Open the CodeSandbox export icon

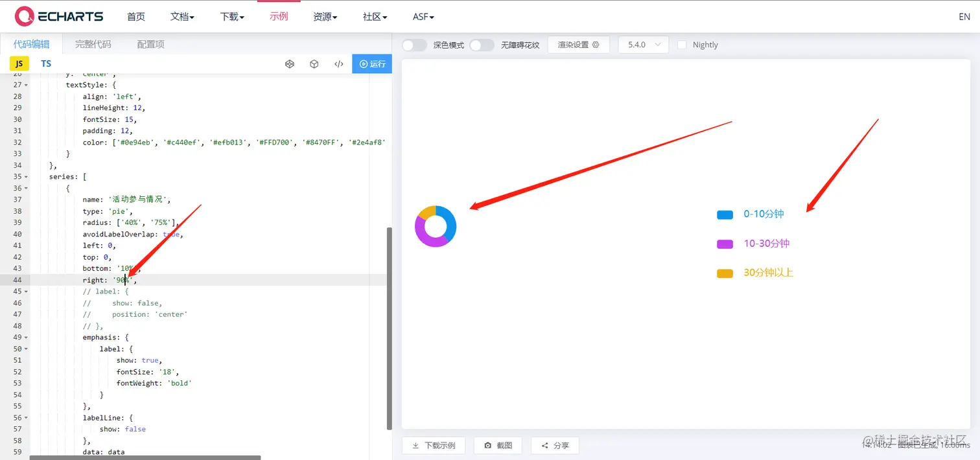point(314,63)
